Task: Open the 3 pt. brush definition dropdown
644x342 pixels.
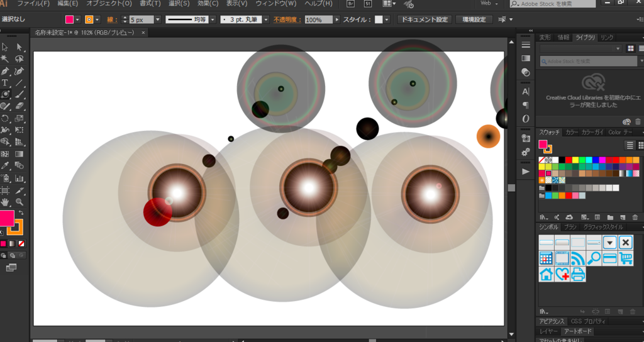Action: 266,19
